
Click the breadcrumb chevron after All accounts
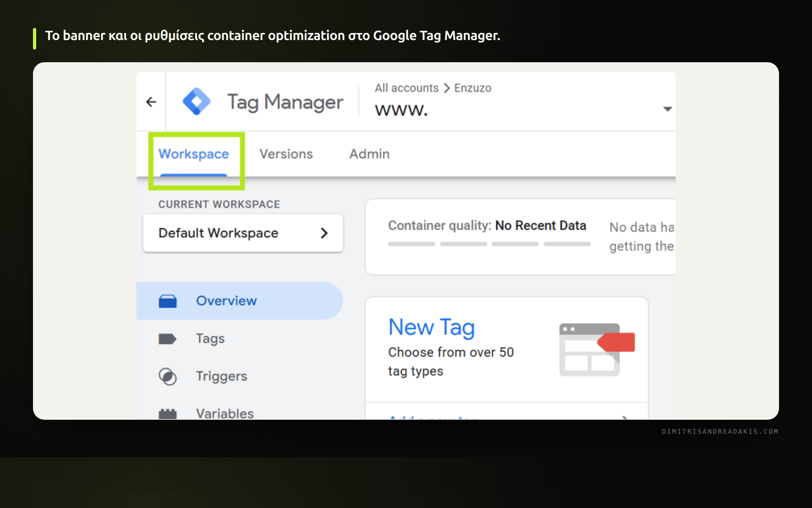[x=446, y=88]
